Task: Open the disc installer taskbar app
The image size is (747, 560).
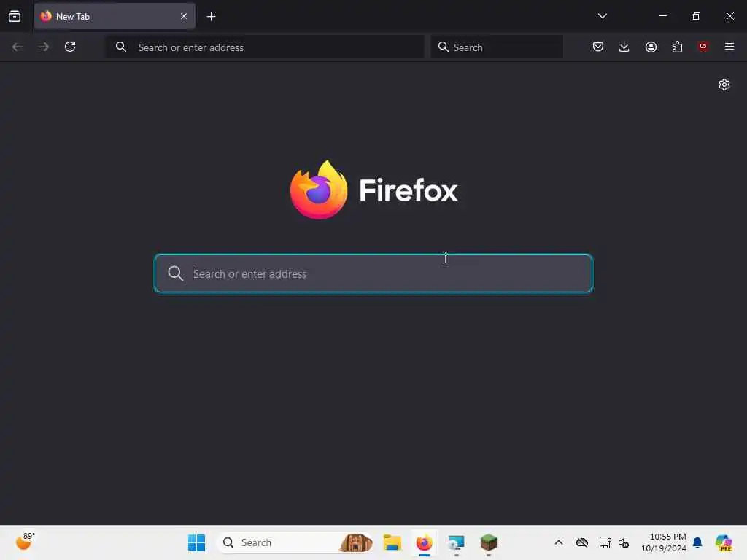Action: (456, 542)
